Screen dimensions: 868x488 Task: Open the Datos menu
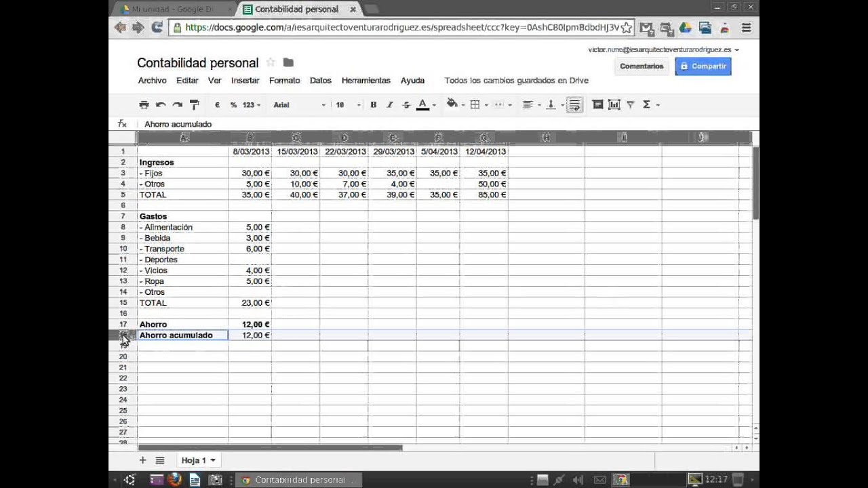[321, 80]
